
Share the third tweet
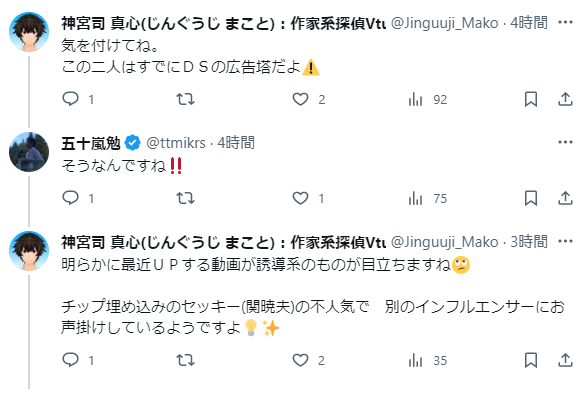565,360
